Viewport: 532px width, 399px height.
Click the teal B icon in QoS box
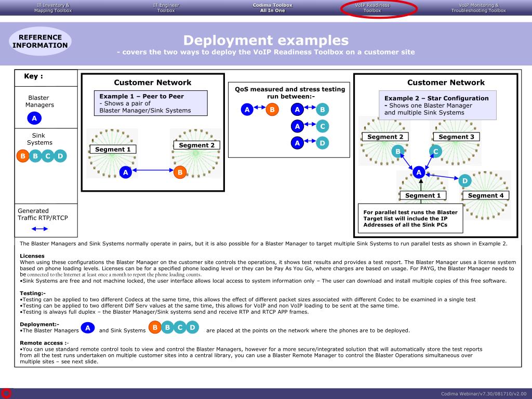322,110
